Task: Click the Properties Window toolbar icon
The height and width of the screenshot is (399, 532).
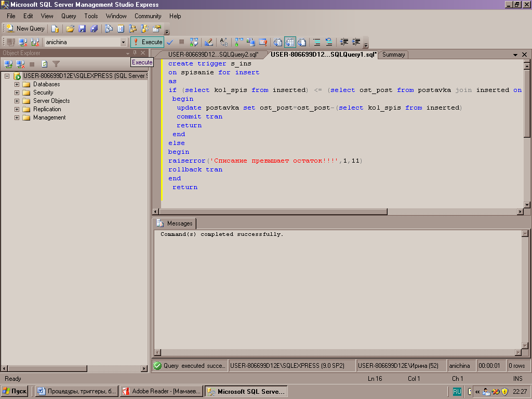Action: point(157,29)
